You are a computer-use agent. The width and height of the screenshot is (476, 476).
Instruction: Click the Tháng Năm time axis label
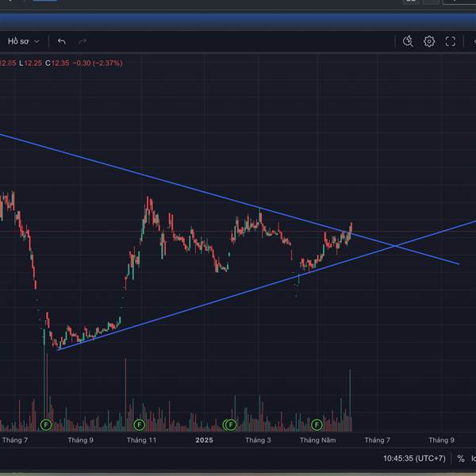(317, 440)
